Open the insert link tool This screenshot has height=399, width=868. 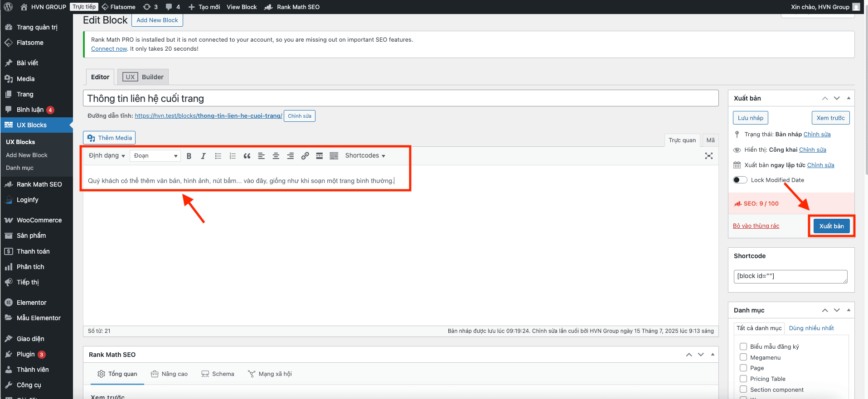point(305,156)
